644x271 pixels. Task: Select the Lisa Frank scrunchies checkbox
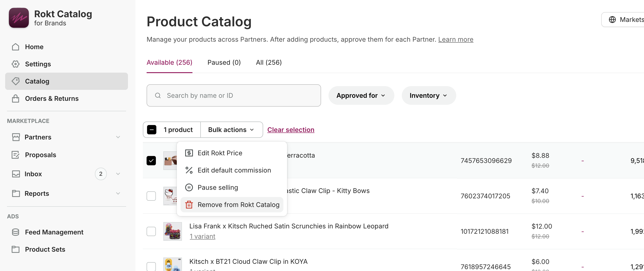151,231
